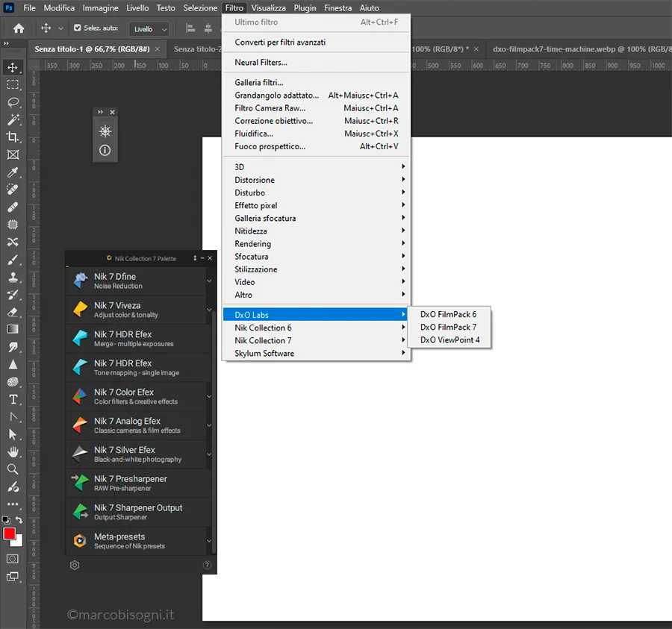Launch Nik 7 Analog Efex plugin
Viewport: 672px width, 629px height.
(x=137, y=425)
